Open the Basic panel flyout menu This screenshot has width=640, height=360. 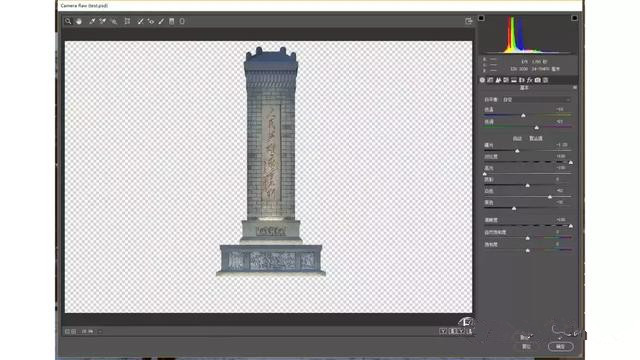(575, 88)
